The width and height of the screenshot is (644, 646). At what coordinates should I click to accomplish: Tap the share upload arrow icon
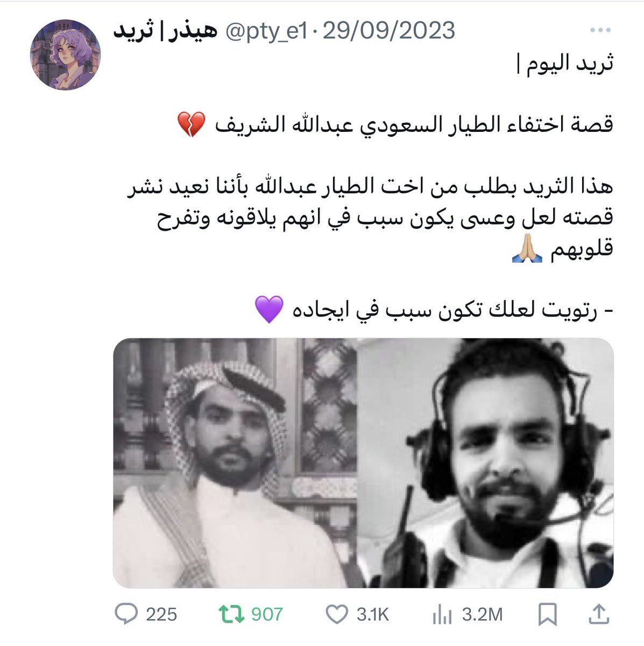coord(599,614)
